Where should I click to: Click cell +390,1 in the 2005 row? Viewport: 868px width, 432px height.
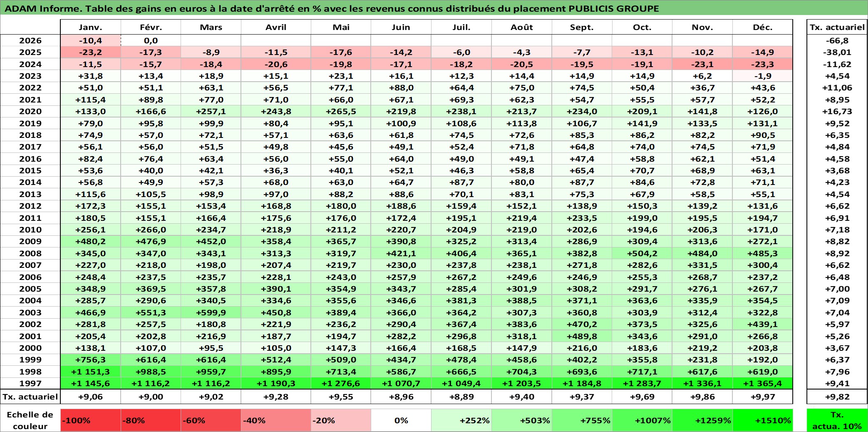276,289
